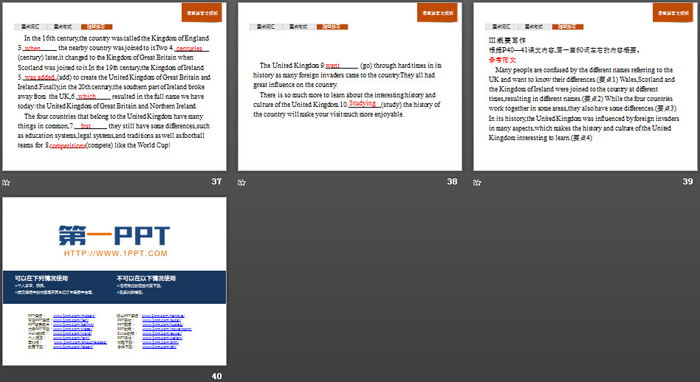Click the orange highlighted tab on slide 38
This screenshot has width=700, height=382.
point(333,27)
